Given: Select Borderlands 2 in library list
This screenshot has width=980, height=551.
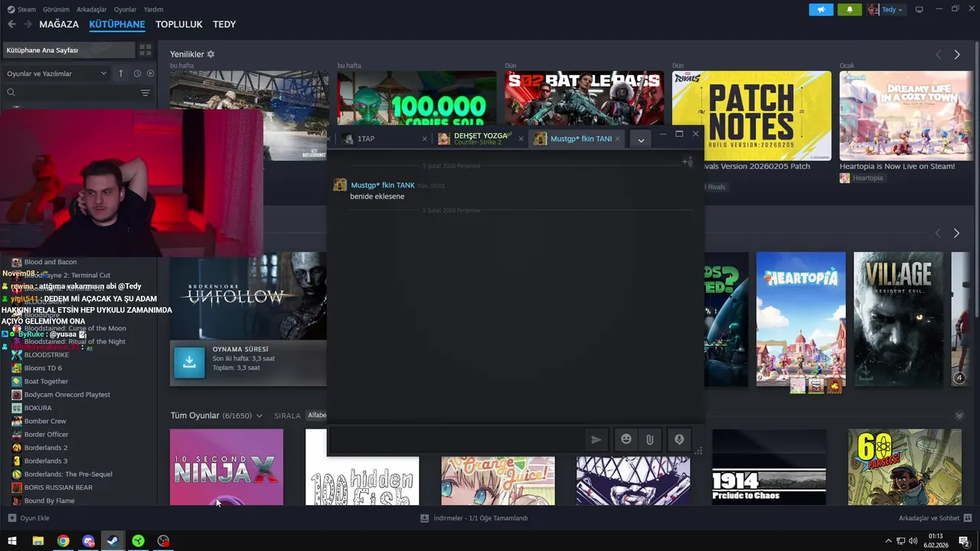Looking at the screenshot, I should click(46, 448).
